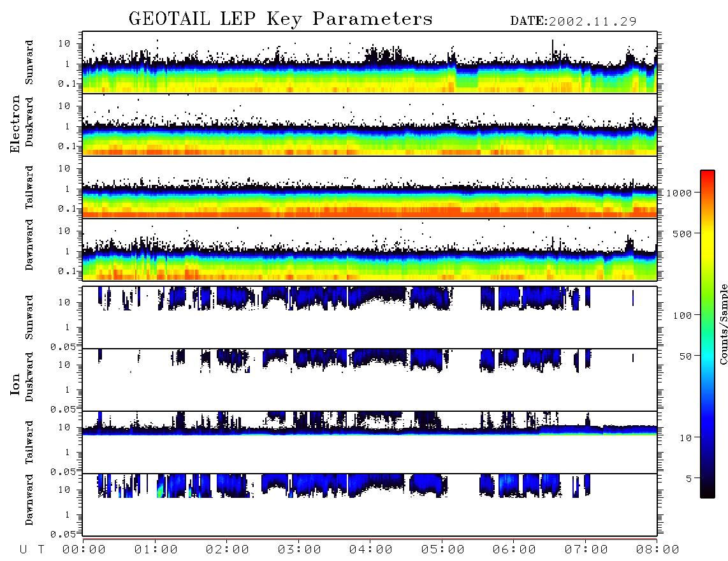
Task: Select the Electron "Tailward" panel label
Action: (29, 187)
